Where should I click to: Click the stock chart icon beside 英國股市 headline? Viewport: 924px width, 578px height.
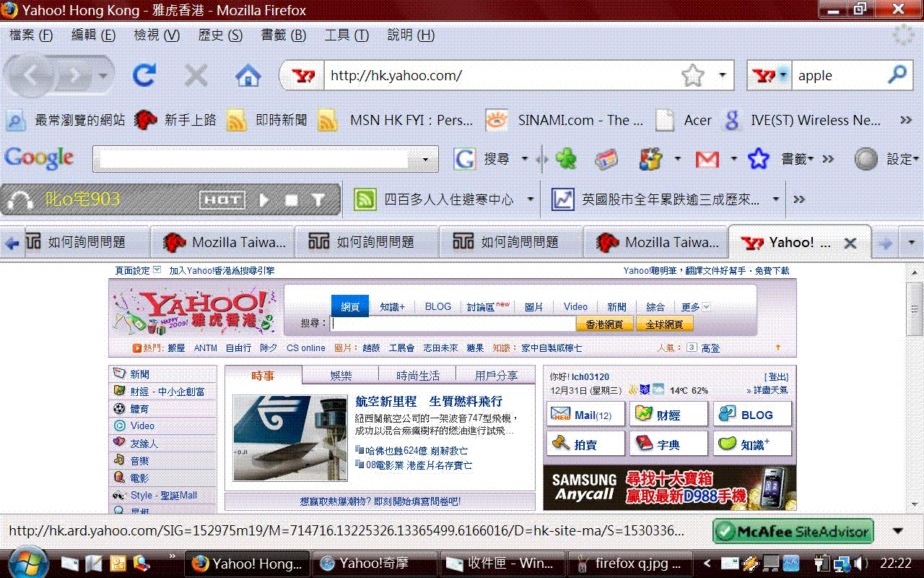[563, 199]
